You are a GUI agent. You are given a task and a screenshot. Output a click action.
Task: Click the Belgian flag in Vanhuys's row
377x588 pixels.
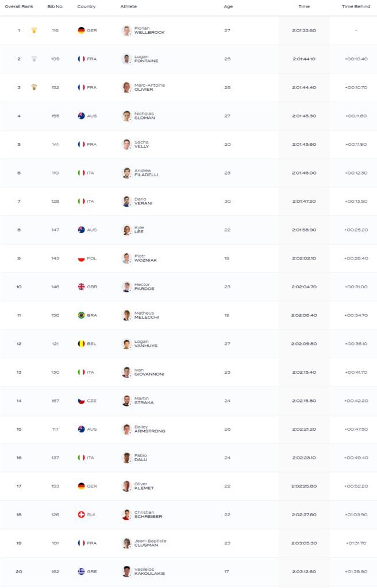[81, 344]
